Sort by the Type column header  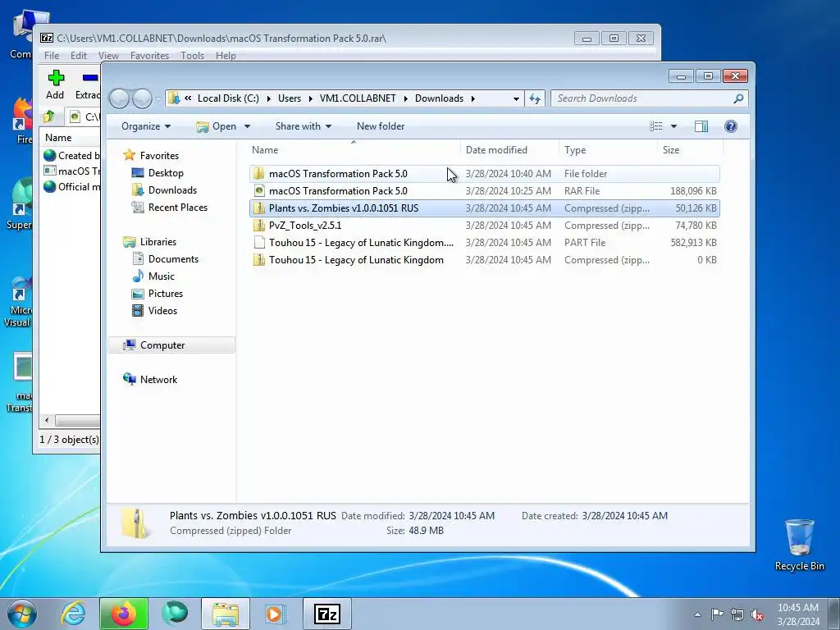point(608,151)
